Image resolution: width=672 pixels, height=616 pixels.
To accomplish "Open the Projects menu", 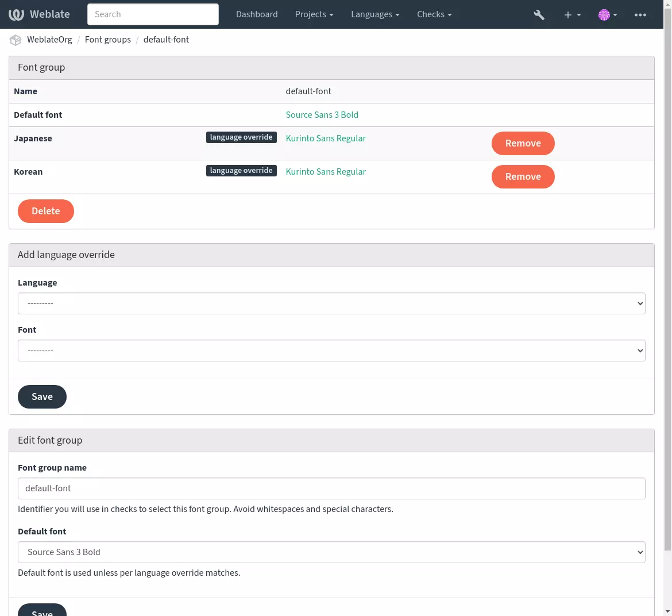I will (314, 14).
